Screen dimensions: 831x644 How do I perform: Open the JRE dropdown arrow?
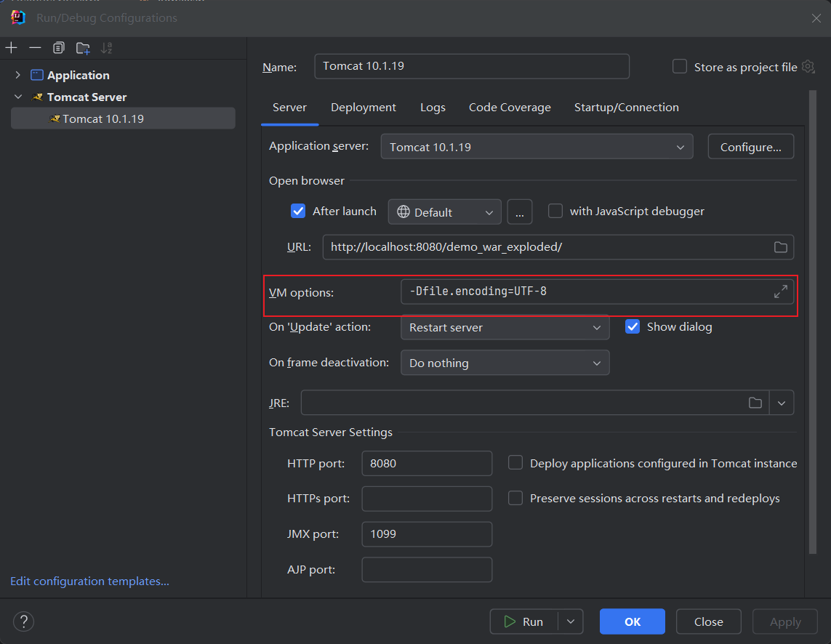pyautogui.click(x=781, y=403)
